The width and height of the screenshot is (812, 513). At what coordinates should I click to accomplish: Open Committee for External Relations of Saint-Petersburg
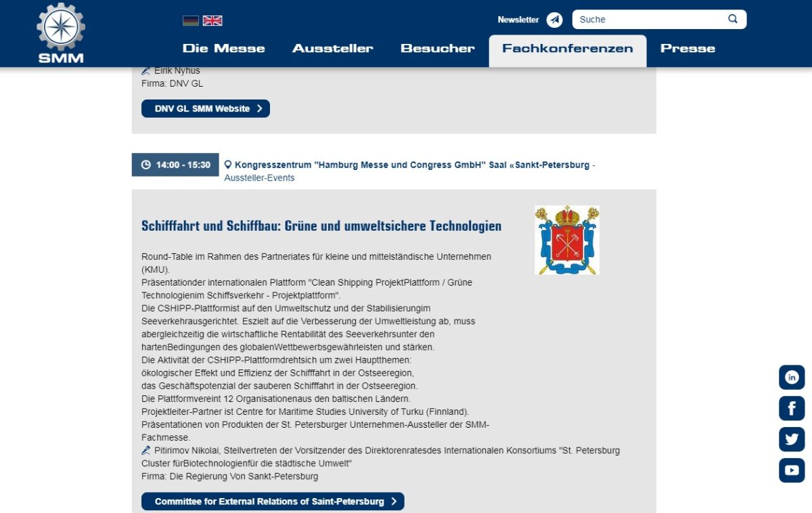[273, 501]
